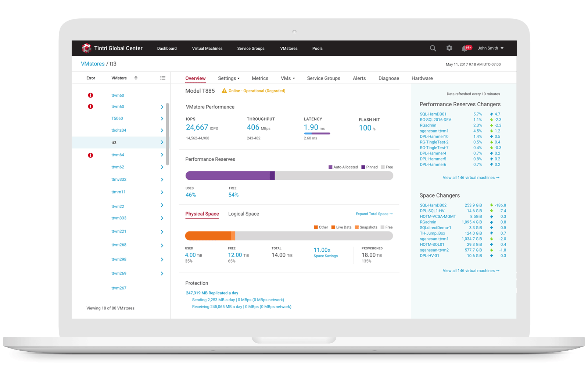Click the warning triangle next to Online status
The image size is (588, 383).
[224, 91]
